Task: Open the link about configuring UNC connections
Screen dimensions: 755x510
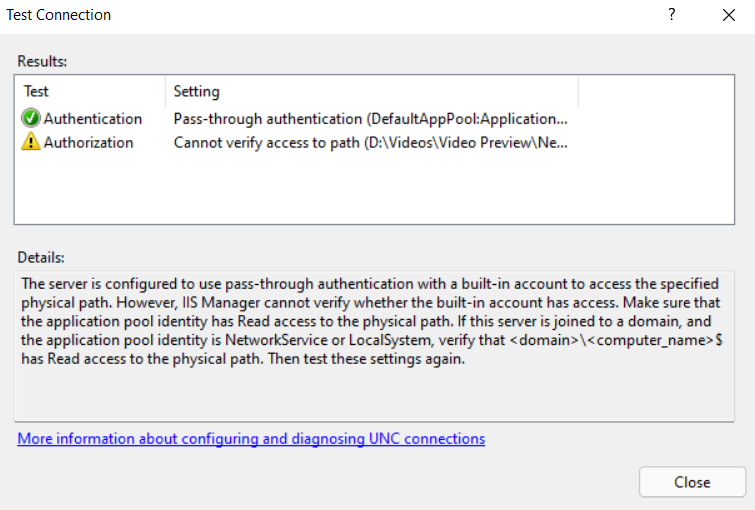Action: [x=251, y=439]
